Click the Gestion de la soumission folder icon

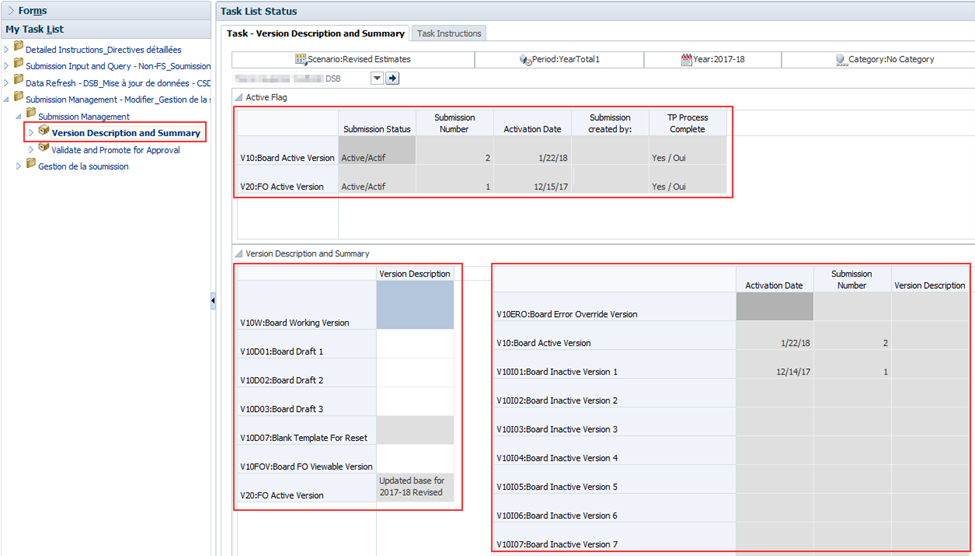31,166
